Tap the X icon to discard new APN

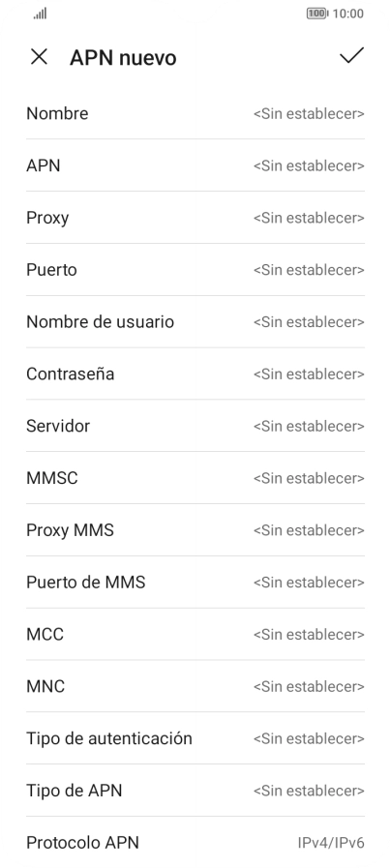(x=39, y=56)
